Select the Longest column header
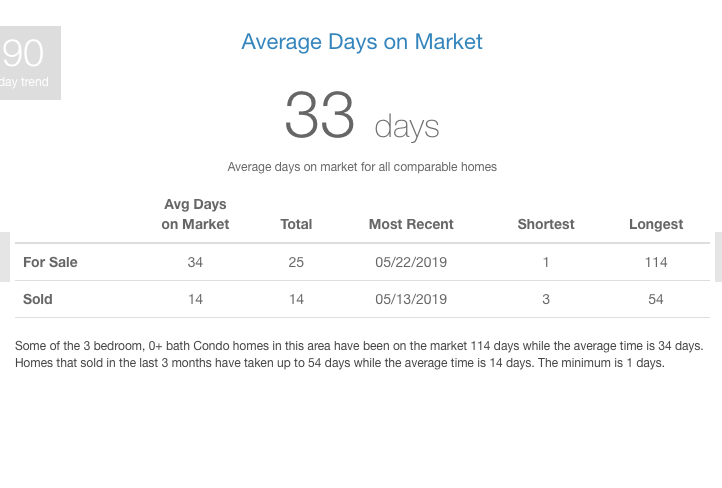 pos(656,224)
